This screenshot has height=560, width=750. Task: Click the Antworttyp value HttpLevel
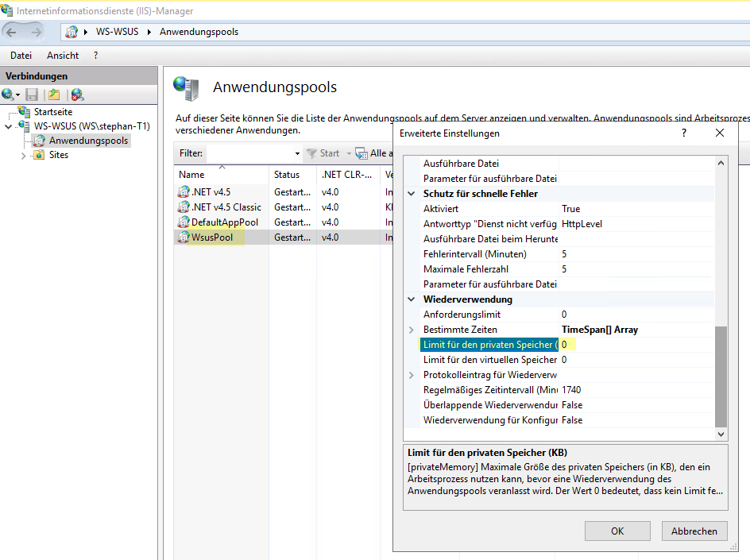tap(582, 224)
